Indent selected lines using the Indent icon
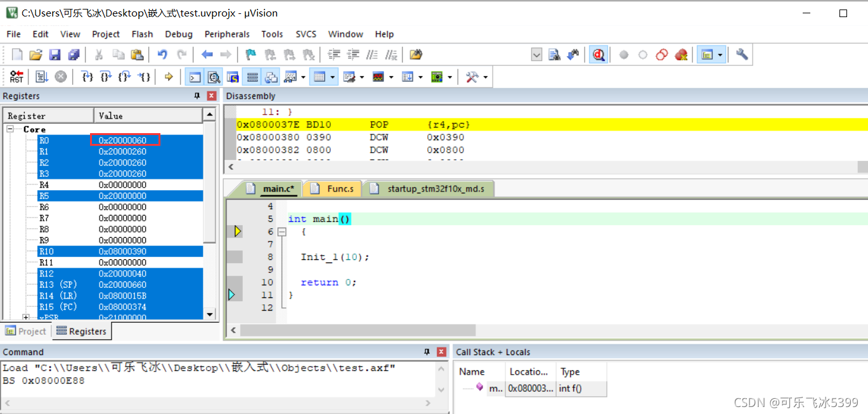Viewport: 868px width, 414px height. point(334,55)
